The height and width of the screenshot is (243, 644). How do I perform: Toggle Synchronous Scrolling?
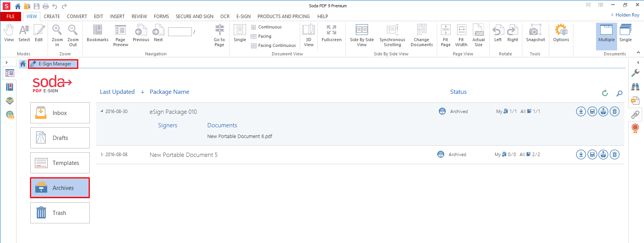[x=392, y=35]
